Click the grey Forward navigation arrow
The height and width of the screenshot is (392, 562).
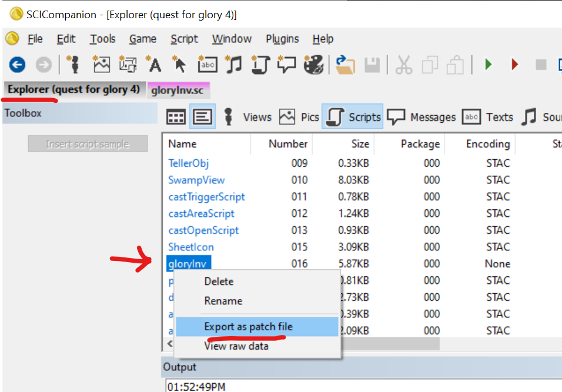pyautogui.click(x=44, y=65)
